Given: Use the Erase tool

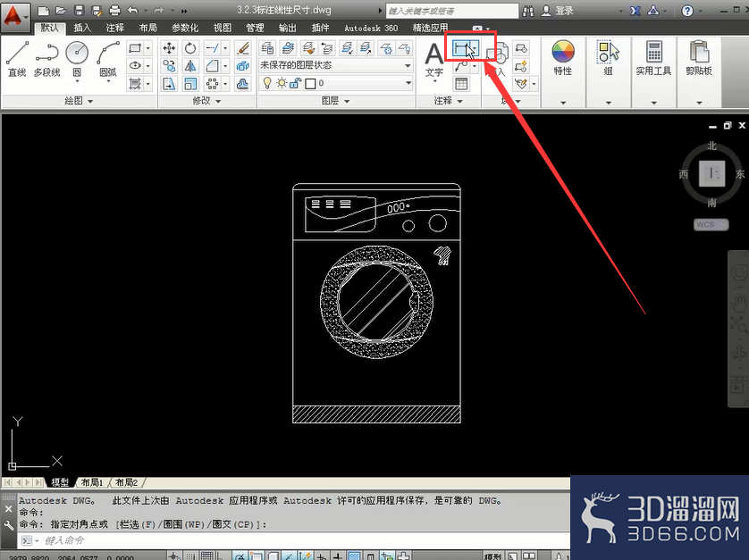Looking at the screenshot, I should click(242, 47).
